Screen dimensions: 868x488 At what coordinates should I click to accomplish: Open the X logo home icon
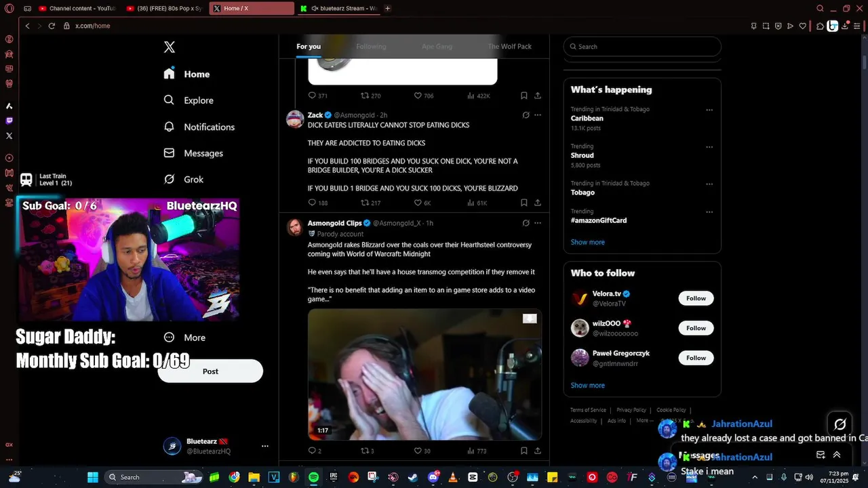[x=170, y=47]
